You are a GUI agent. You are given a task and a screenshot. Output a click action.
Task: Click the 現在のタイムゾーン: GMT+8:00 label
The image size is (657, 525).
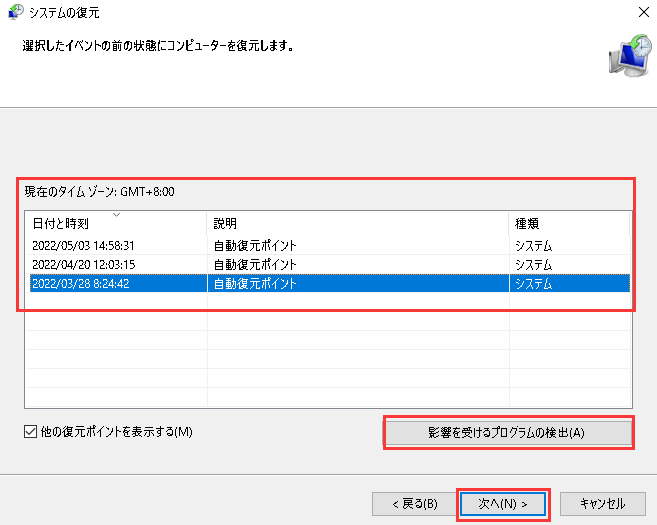[99, 192]
